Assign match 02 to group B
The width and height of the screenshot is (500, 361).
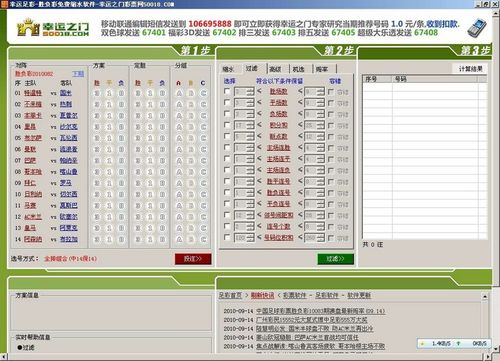coord(191,104)
